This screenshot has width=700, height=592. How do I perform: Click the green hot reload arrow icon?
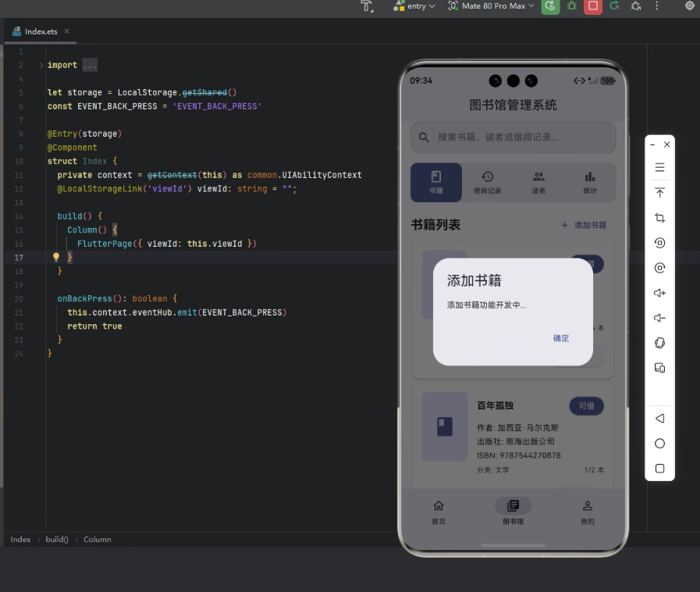(614, 5)
